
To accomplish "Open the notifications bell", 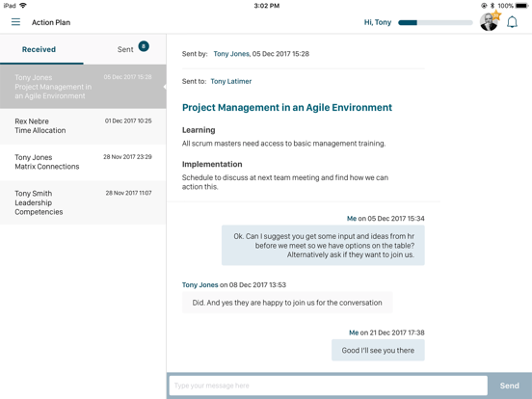I will 512,22.
